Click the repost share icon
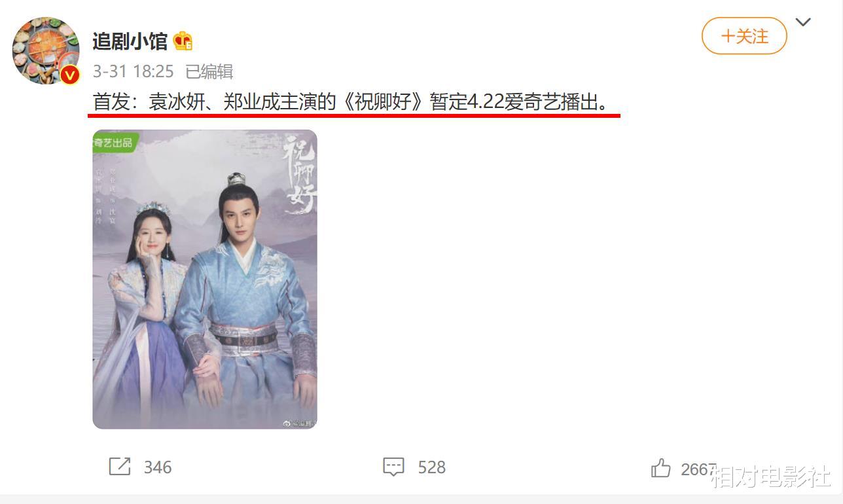The image size is (843, 504). click(120, 467)
